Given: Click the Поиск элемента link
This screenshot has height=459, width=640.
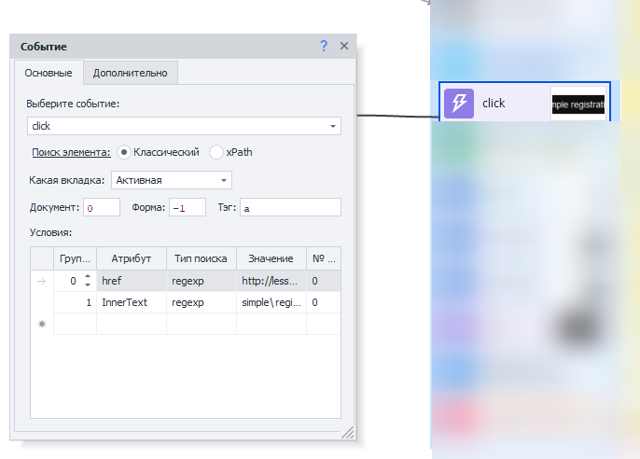Looking at the screenshot, I should [71, 152].
